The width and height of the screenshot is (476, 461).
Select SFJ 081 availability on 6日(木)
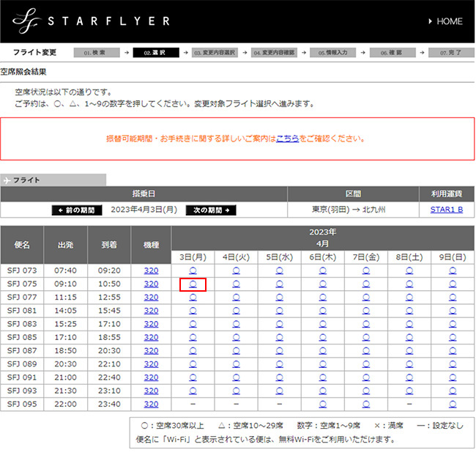(322, 311)
